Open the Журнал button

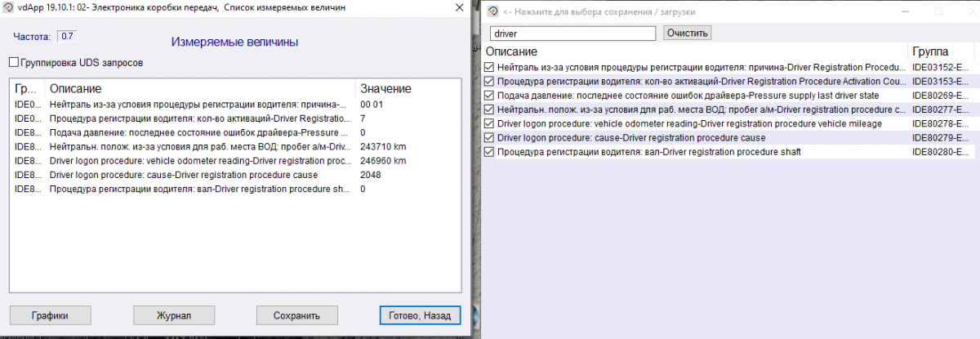(x=174, y=315)
